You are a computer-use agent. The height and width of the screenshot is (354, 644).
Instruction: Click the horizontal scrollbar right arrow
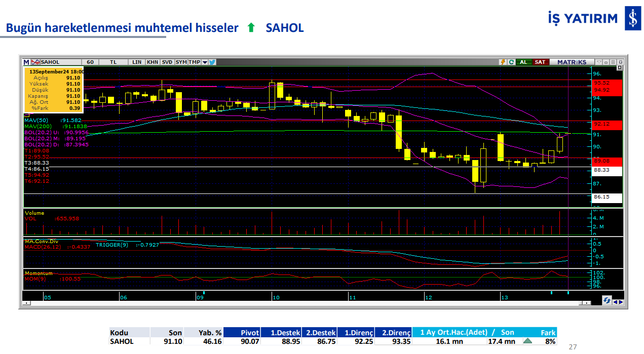point(587,303)
